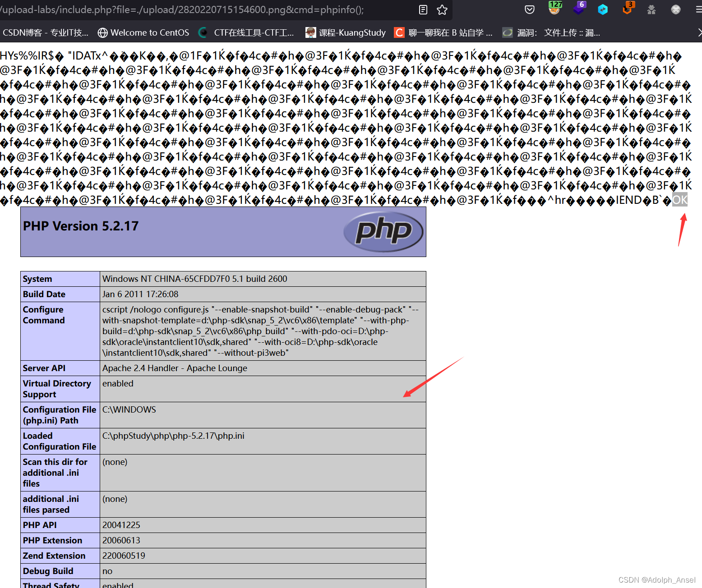Select the 'System' row label
The image size is (702, 588).
point(37,279)
